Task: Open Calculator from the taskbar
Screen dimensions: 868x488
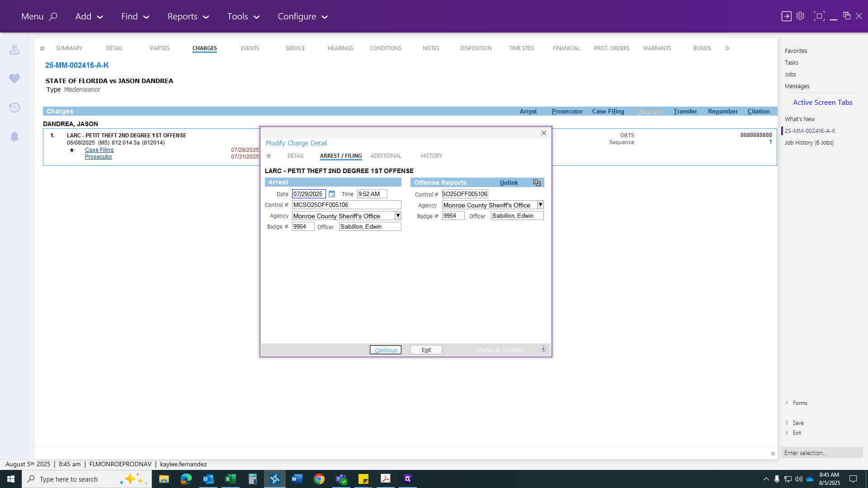Action: coord(252,479)
